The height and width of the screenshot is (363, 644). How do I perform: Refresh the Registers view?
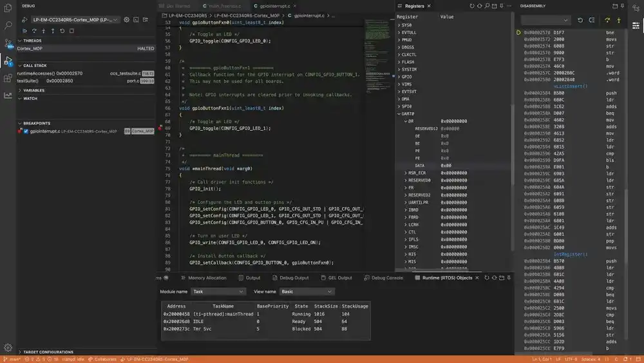click(472, 6)
